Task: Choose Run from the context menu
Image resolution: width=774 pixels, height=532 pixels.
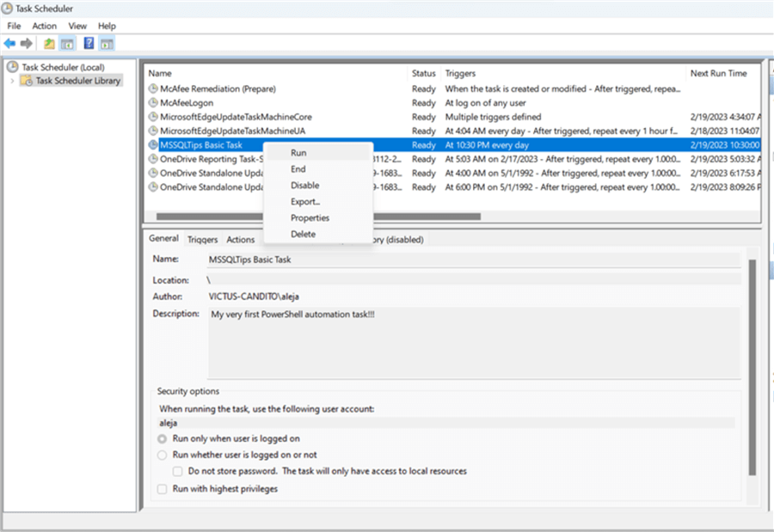Action: pos(298,152)
